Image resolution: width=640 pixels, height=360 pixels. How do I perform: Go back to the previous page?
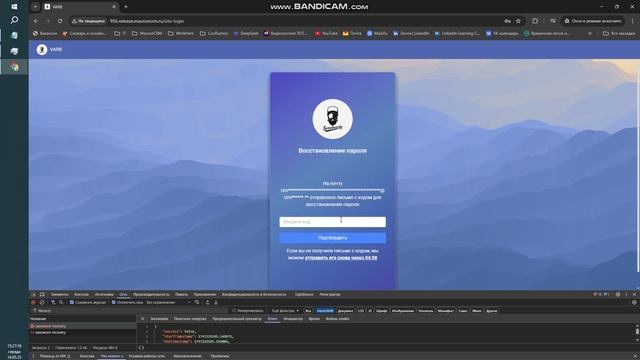click(x=36, y=21)
